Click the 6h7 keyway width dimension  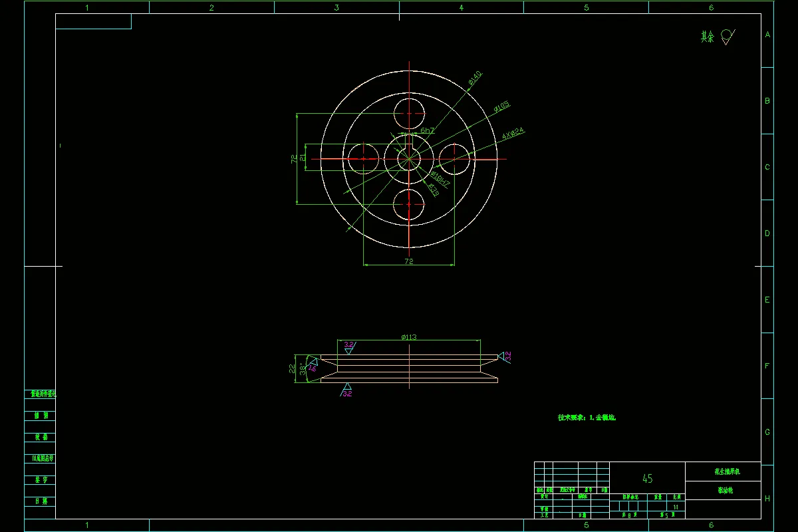[427, 130]
